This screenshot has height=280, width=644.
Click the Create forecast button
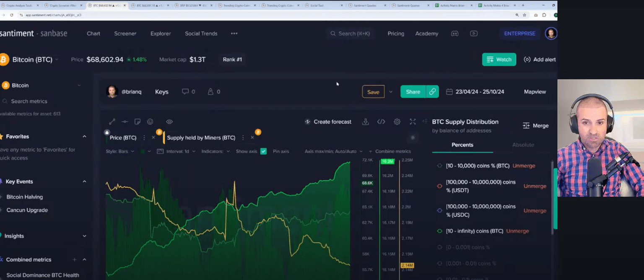coord(328,122)
